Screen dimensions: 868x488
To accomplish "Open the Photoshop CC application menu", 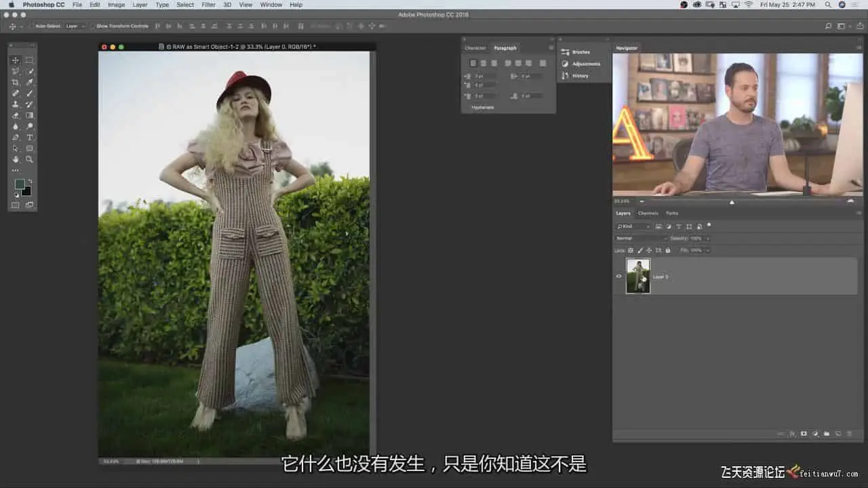I will click(x=43, y=5).
